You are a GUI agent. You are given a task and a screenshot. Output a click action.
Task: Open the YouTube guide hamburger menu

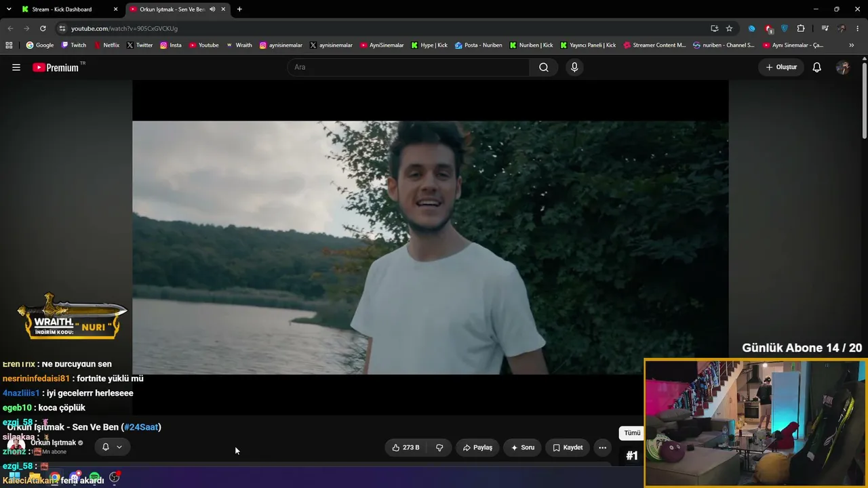[x=16, y=67]
